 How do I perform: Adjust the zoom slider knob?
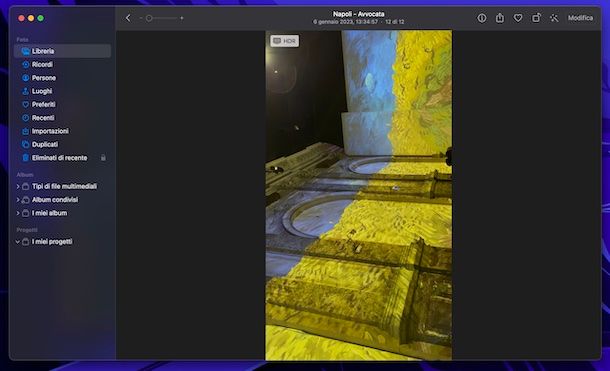click(x=149, y=18)
